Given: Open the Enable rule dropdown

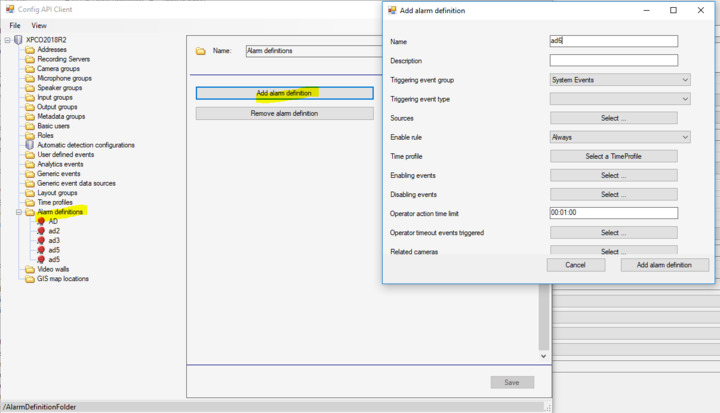Looking at the screenshot, I should 620,137.
